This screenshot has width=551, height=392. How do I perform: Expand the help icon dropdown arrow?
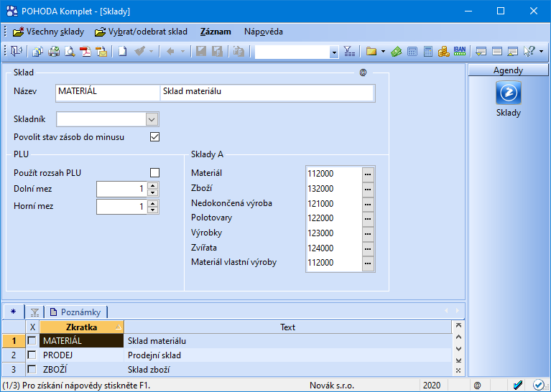541,52
